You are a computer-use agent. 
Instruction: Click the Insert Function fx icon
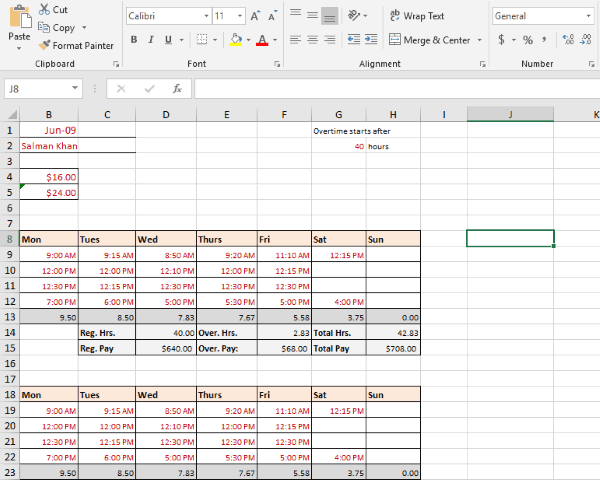click(177, 88)
